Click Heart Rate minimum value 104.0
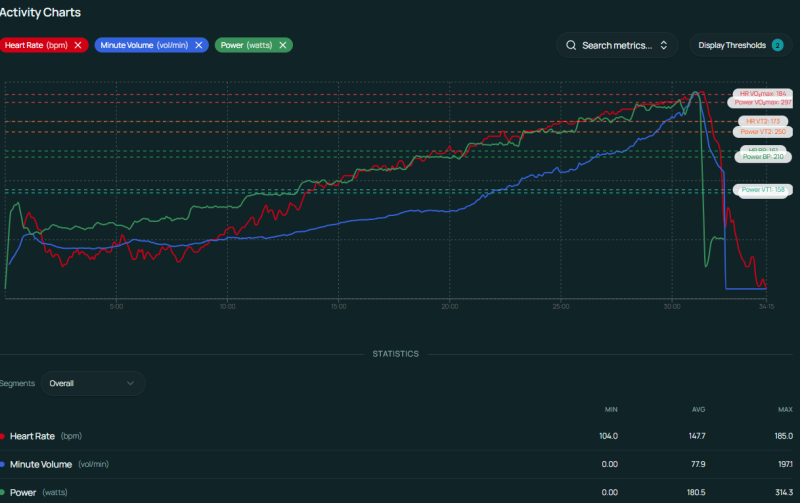Screen dimensions: 800x503 coord(608,436)
